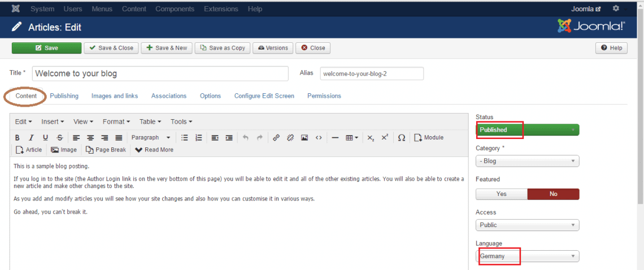
Task: Click the Strikethrough icon
Action: [59, 138]
